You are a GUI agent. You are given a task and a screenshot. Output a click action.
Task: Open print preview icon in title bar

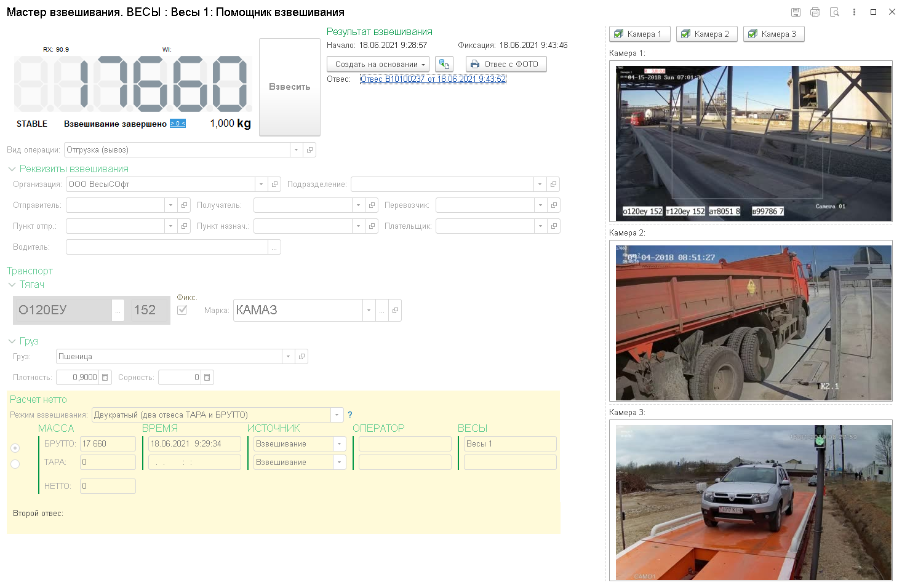coord(834,12)
